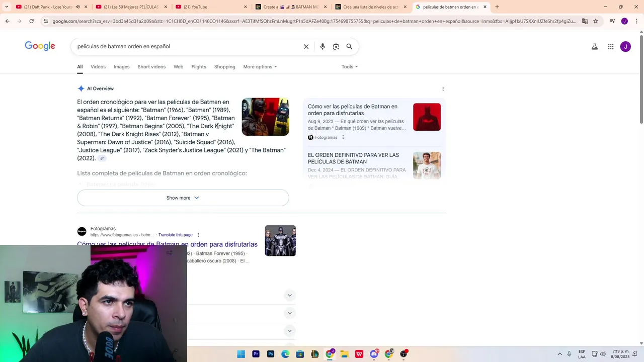Screen dimensions: 644x362
Task: Open the three-dot menu beside Translate this page
Action: pyautogui.click(x=198, y=235)
